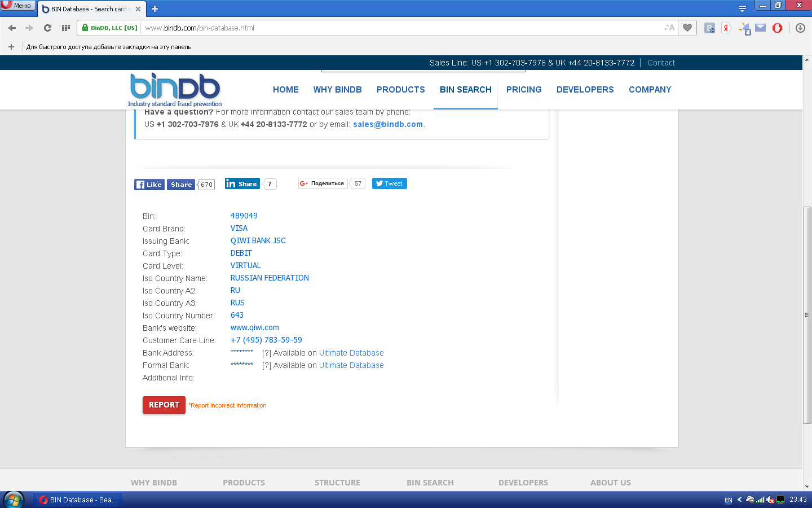Switch the EN language indicator

(728, 500)
